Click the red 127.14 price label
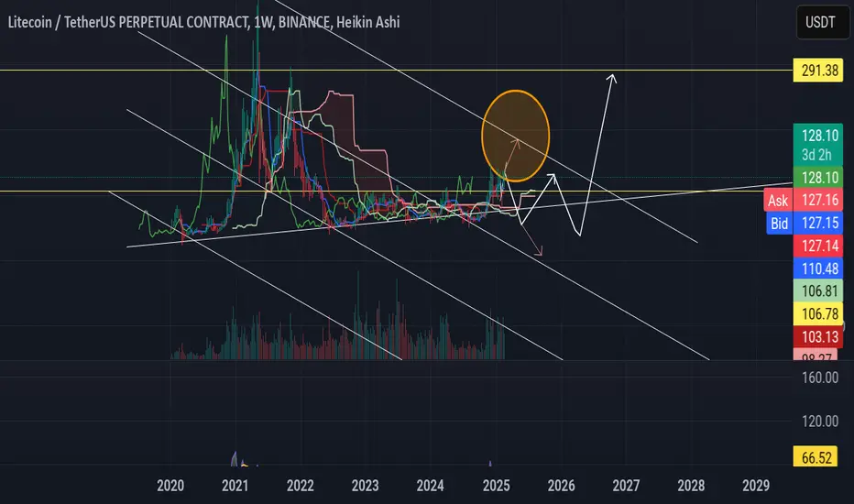Screen dimensions: 854x504 [817, 246]
